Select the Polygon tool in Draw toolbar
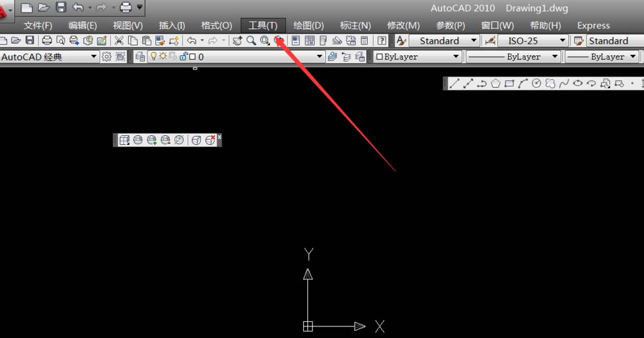The height and width of the screenshot is (338, 644). (495, 83)
